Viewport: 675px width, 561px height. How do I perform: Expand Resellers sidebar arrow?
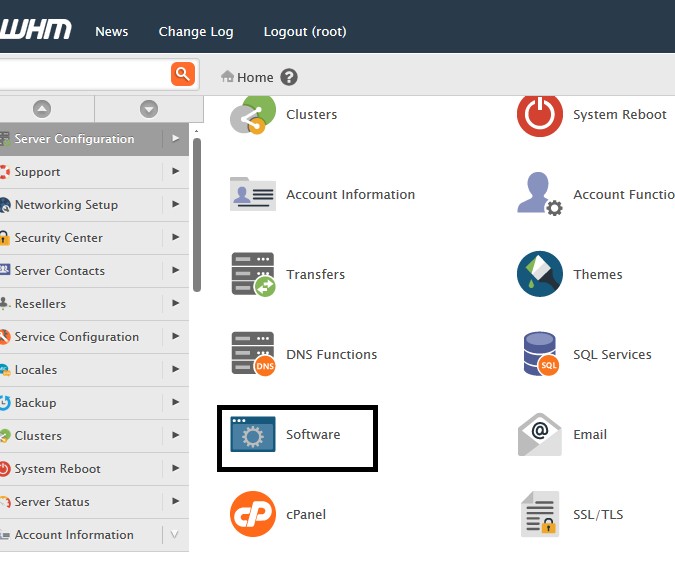[175, 303]
